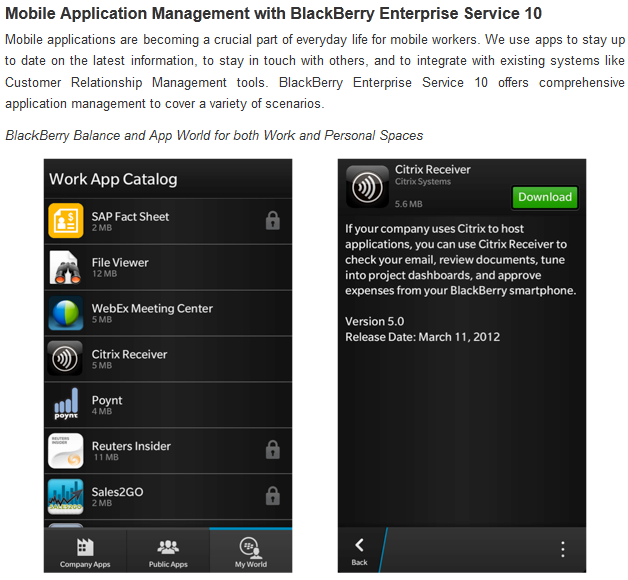Screen dimensions: 628x580
Task: Open the Sales2GO chart icon
Action: click(x=66, y=497)
